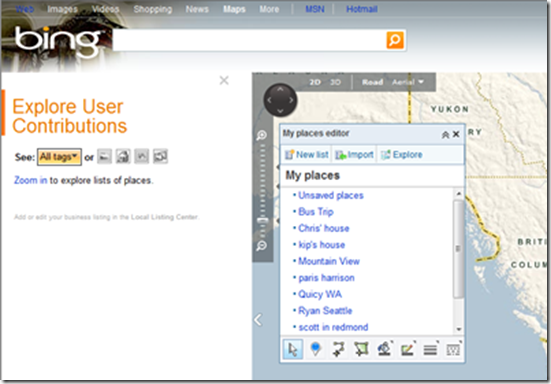Close the My places editor
This screenshot has height=384, width=551.
456,134
